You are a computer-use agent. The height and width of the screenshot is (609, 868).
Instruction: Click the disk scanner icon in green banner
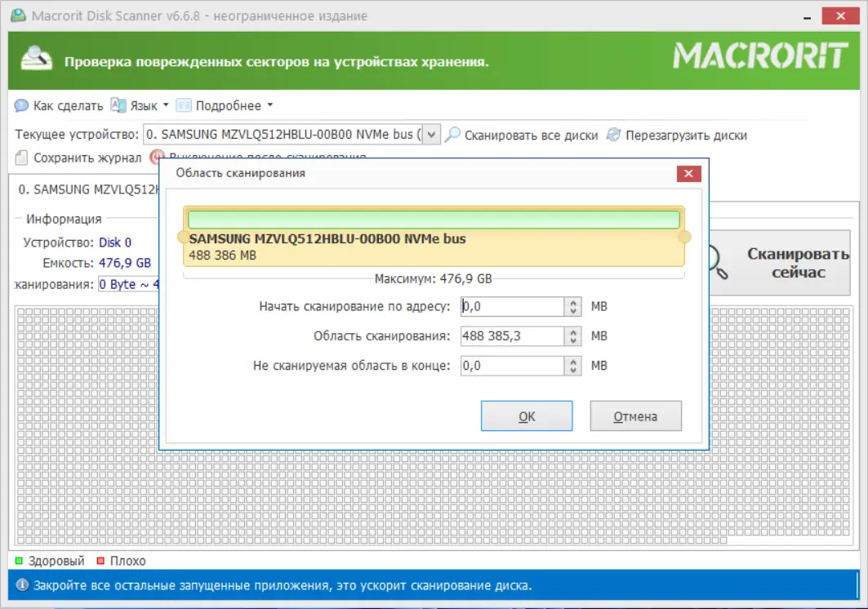click(x=37, y=59)
